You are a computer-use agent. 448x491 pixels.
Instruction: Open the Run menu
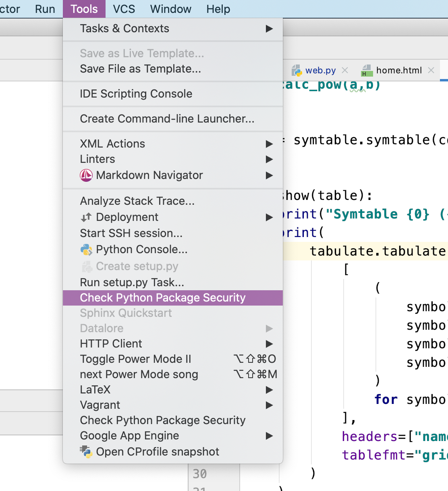[x=45, y=9]
